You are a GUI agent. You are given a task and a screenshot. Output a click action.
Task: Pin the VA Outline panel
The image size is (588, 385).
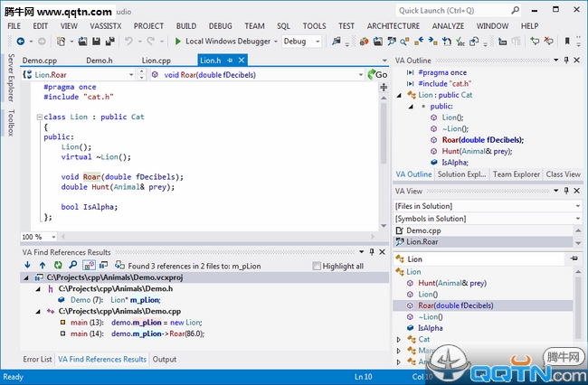(566, 60)
